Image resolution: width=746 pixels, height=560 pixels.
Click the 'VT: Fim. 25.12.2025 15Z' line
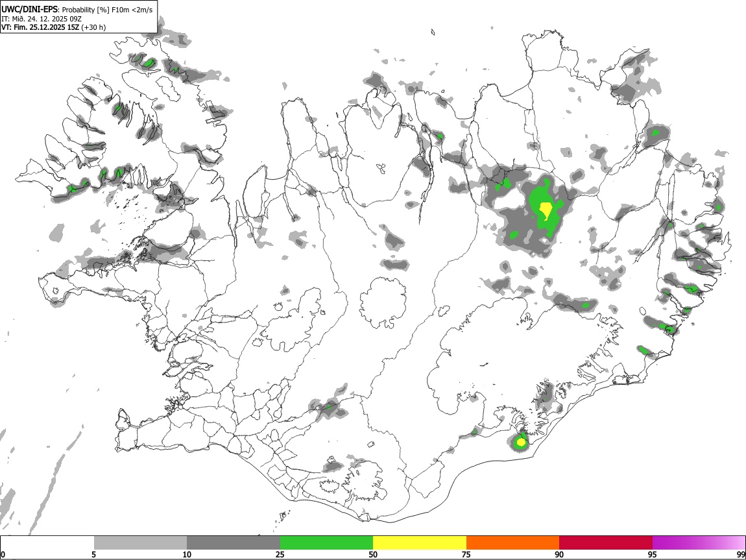[x=40, y=27]
